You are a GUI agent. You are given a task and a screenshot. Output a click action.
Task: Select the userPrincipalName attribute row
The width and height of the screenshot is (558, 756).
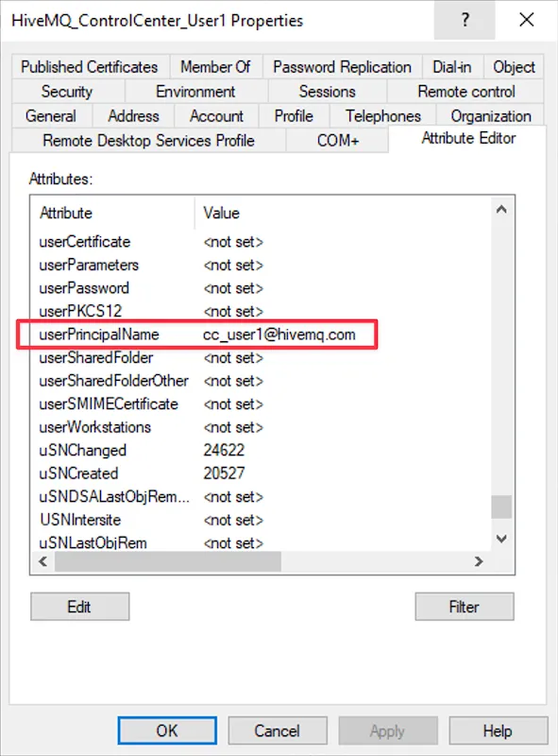click(261, 335)
